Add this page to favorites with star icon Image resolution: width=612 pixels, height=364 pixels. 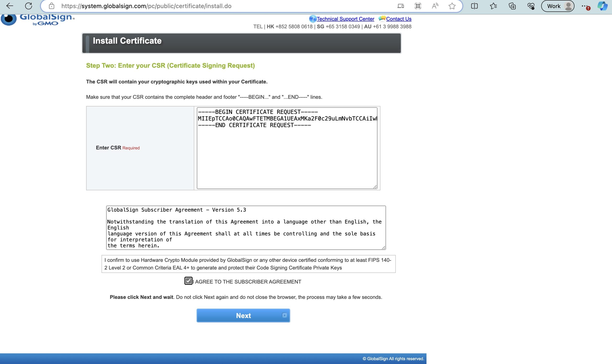click(452, 6)
